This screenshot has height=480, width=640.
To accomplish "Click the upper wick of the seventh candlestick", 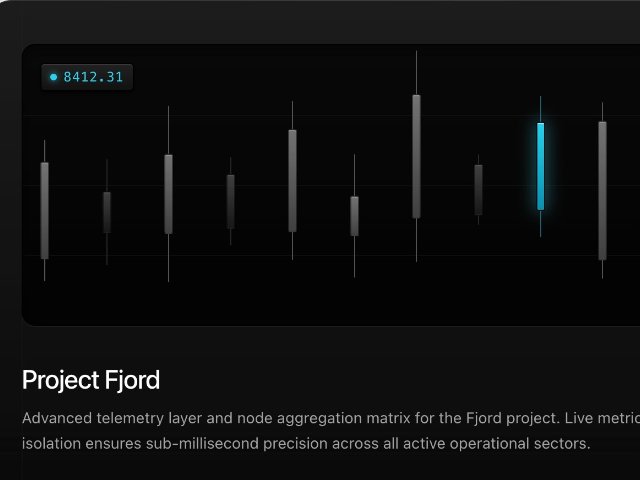I will click(416, 73).
